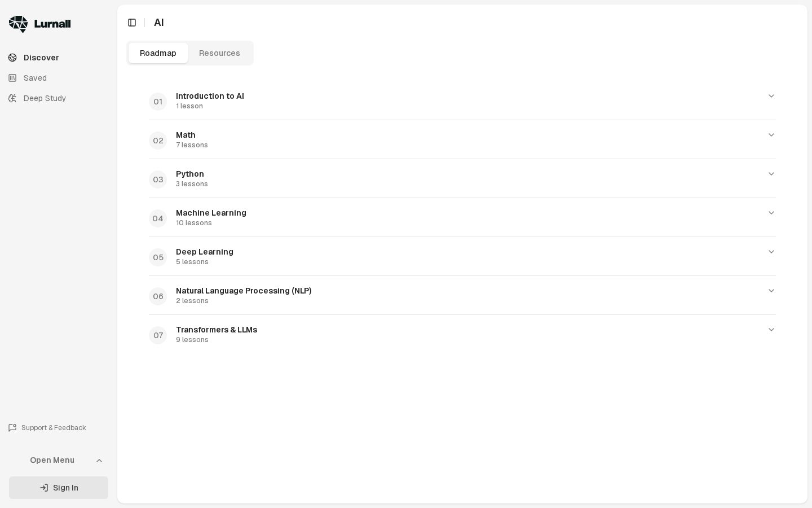Expand the Deep Learning chevron

coord(771,252)
